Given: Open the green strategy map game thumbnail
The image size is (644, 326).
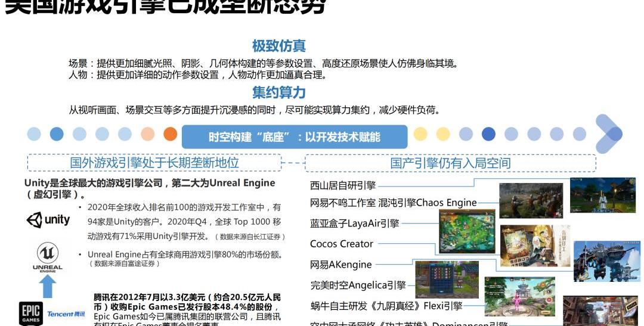Looking at the screenshot, I should [467, 231].
